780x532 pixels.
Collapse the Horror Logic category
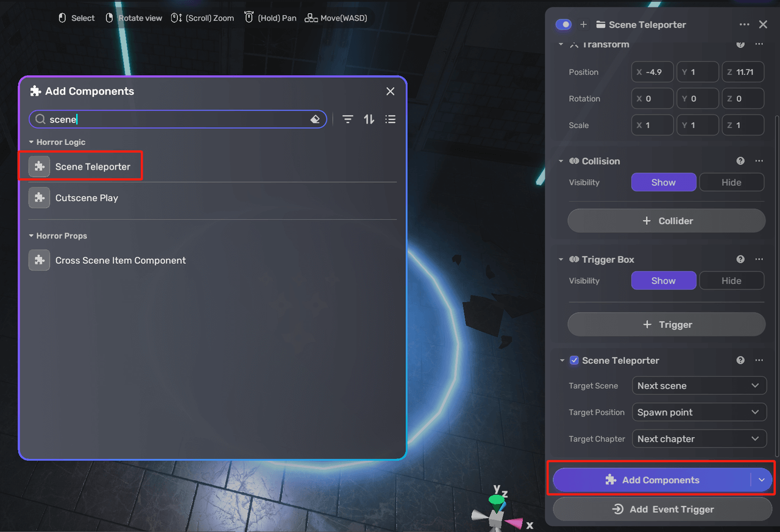[32, 142]
